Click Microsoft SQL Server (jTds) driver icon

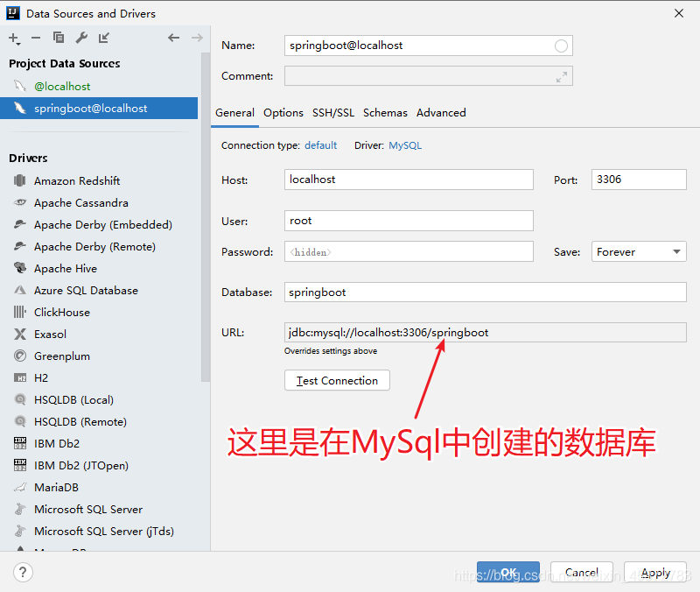coord(19,531)
